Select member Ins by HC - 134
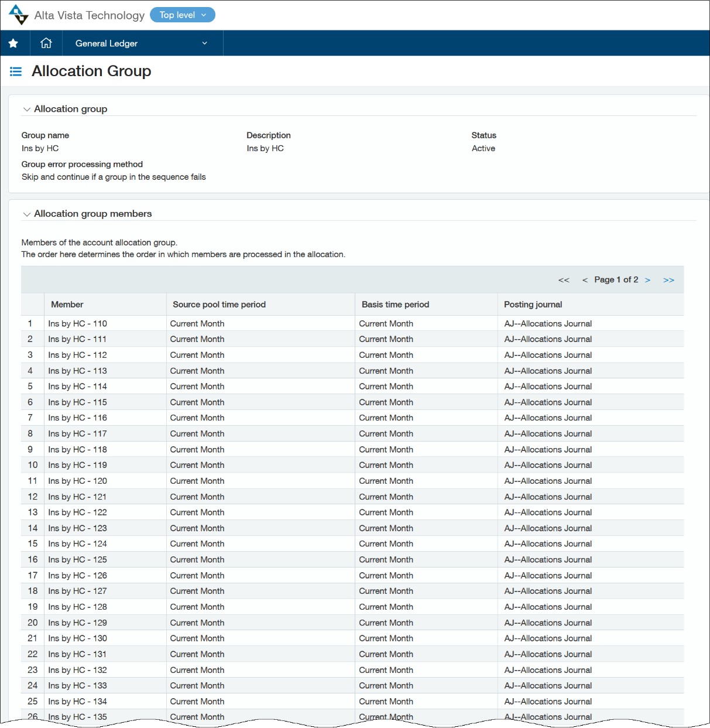 (x=78, y=702)
